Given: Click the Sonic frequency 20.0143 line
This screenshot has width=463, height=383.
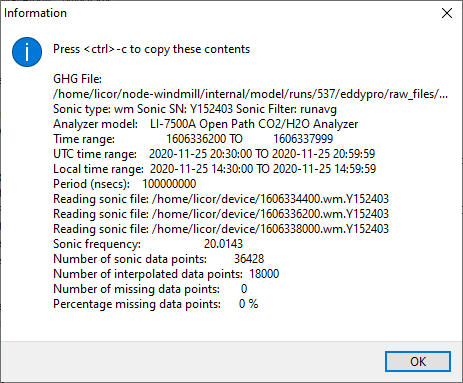Looking at the screenshot, I should coord(148,244).
